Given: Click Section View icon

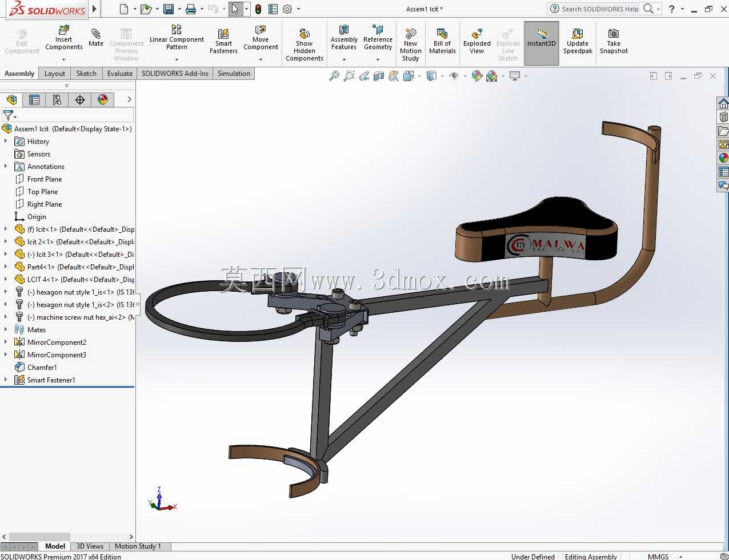Looking at the screenshot, I should [379, 76].
